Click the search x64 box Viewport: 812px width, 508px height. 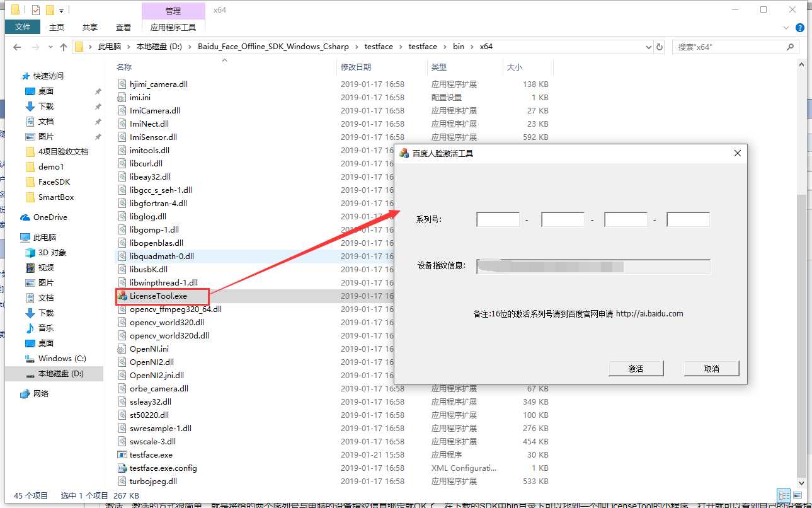(x=736, y=47)
